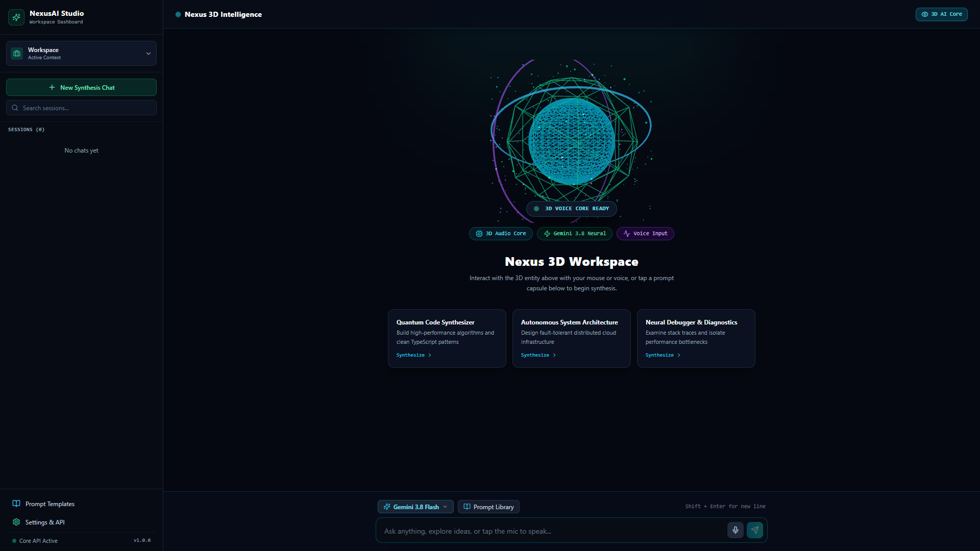Screen dimensions: 980x551
Task: Click the No chats yet message
Action: tap(81, 151)
